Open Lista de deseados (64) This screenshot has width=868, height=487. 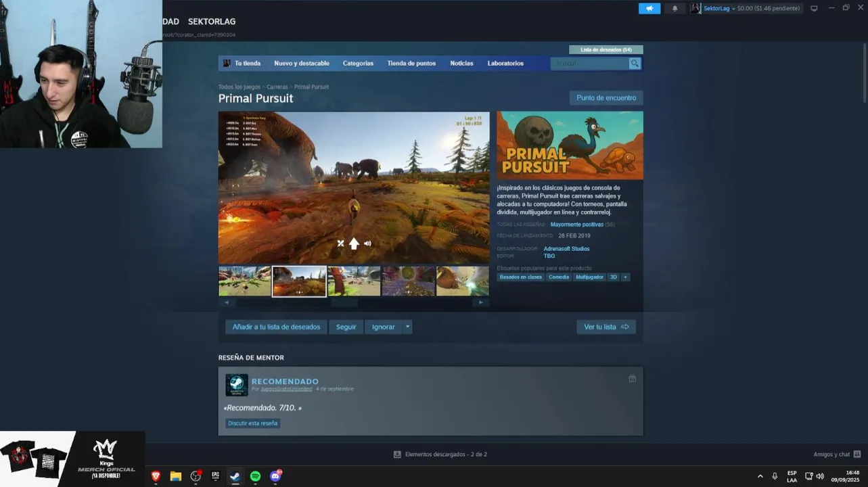(x=606, y=49)
